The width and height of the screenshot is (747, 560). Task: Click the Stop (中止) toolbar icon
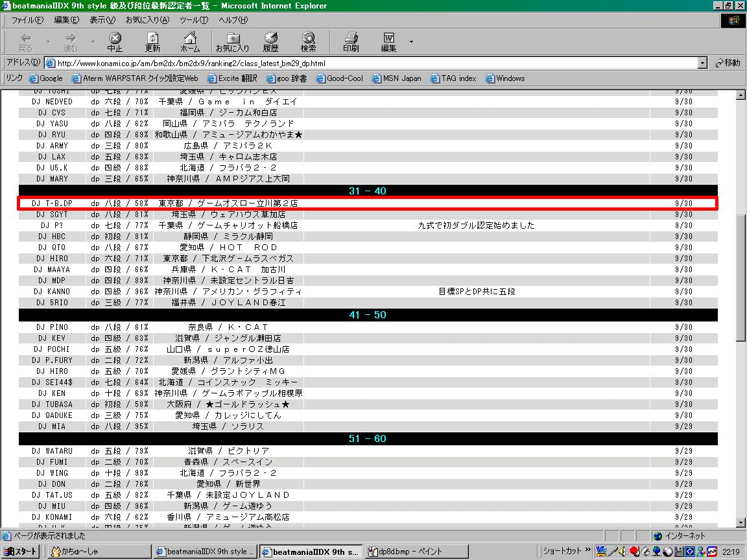pos(115,42)
